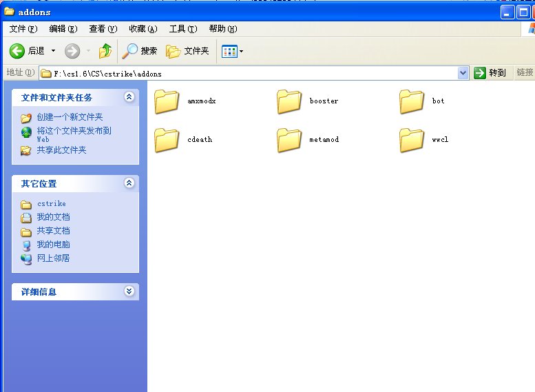Click the share folder hand icon
The width and height of the screenshot is (535, 392).
26,151
